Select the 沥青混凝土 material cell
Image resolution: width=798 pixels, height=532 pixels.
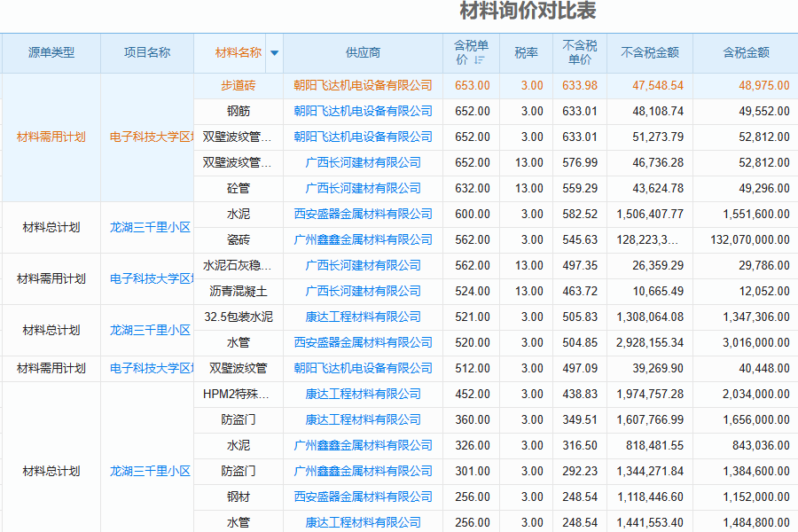point(238,292)
